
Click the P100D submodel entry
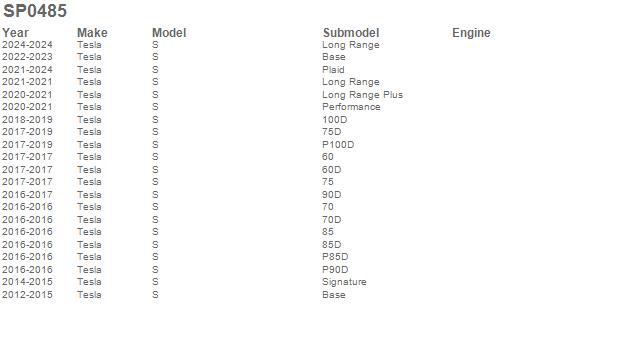pos(338,144)
